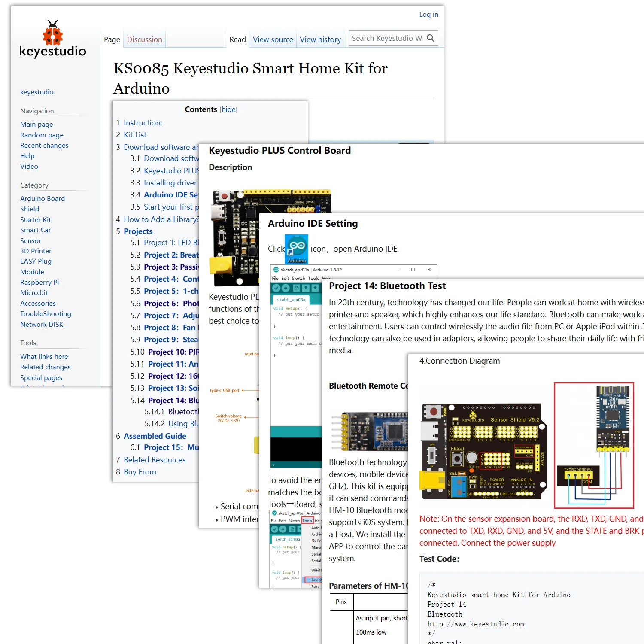Open Arduino Board category link

[x=43, y=198]
